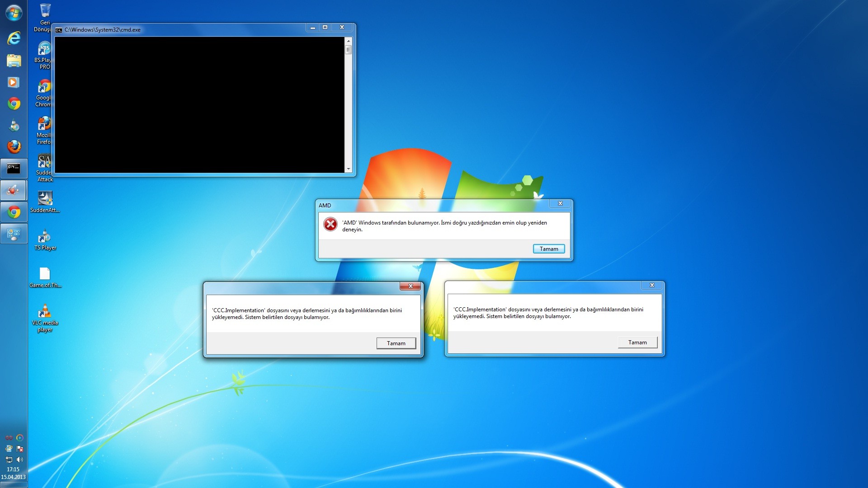
Task: Click the Show Desktop strip below the date
Action: [x=14, y=485]
